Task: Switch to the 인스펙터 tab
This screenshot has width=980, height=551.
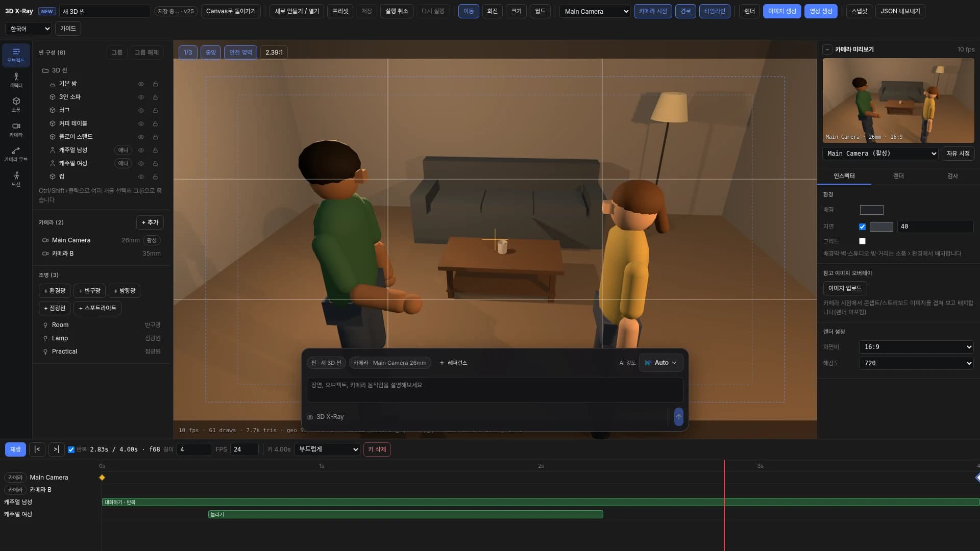Action: coord(844,176)
